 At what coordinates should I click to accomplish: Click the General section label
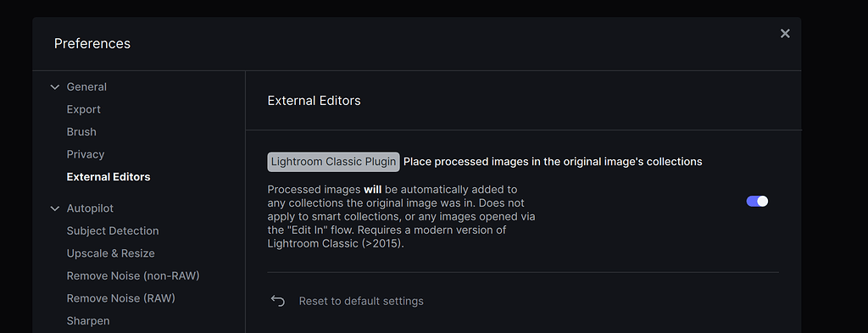(x=86, y=86)
